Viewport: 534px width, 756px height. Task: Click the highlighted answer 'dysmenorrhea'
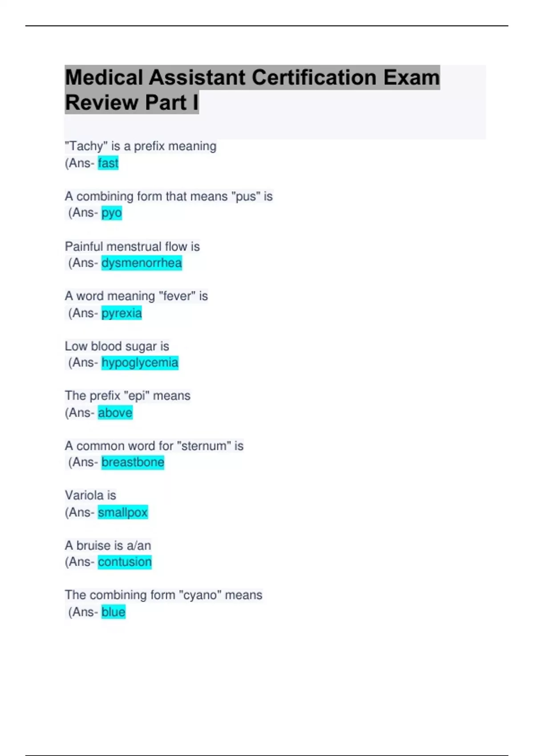[142, 263]
